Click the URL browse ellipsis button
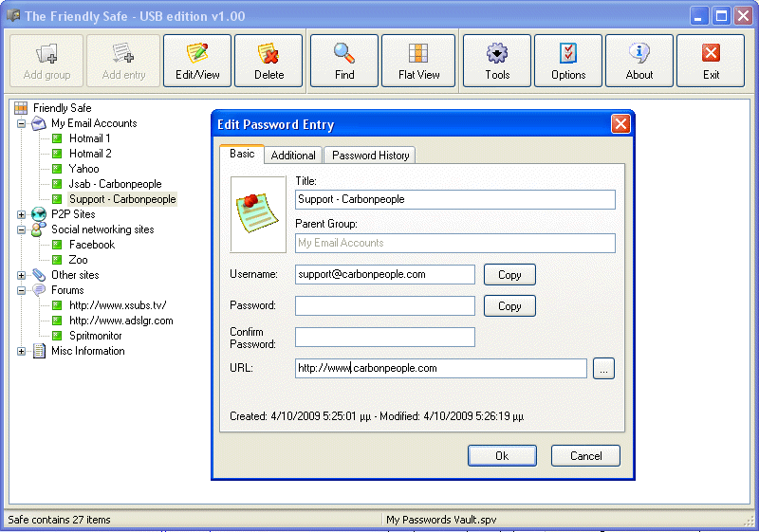This screenshot has width=759, height=532. click(603, 369)
